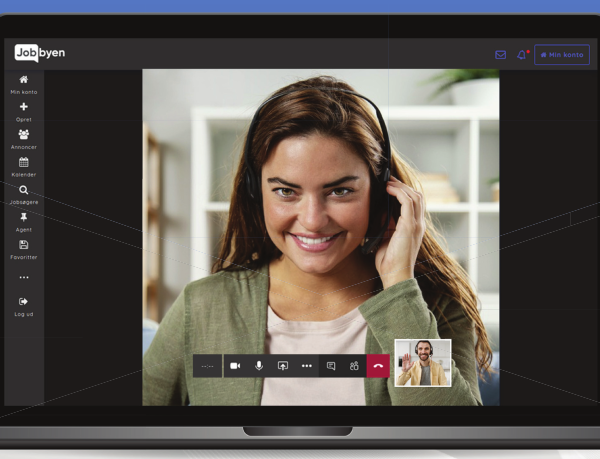
Task: Open the Kalender calendar icon
Action: (24, 166)
